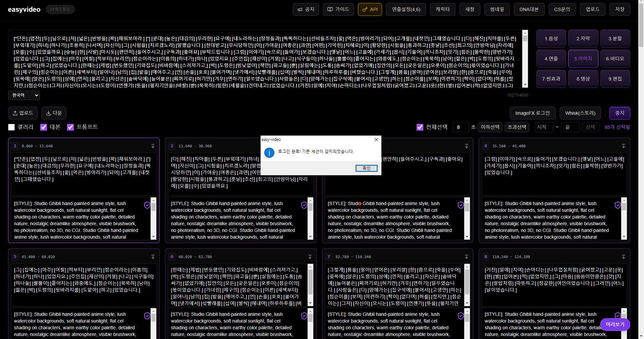Viewport: 644px width, 339px height.
Task: Click the download arrow icon on scene 5
Action: click(153, 257)
